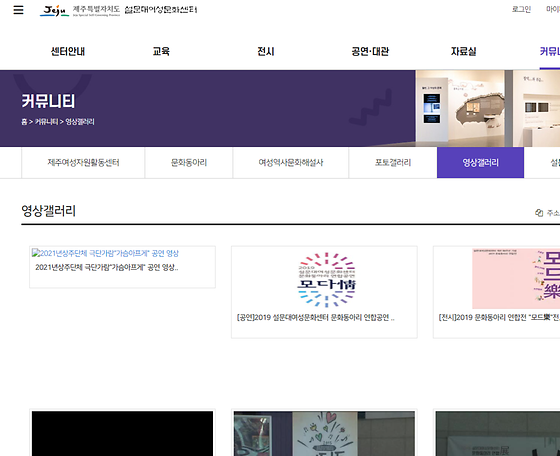Click the exhibition hall banner image

coord(488,108)
